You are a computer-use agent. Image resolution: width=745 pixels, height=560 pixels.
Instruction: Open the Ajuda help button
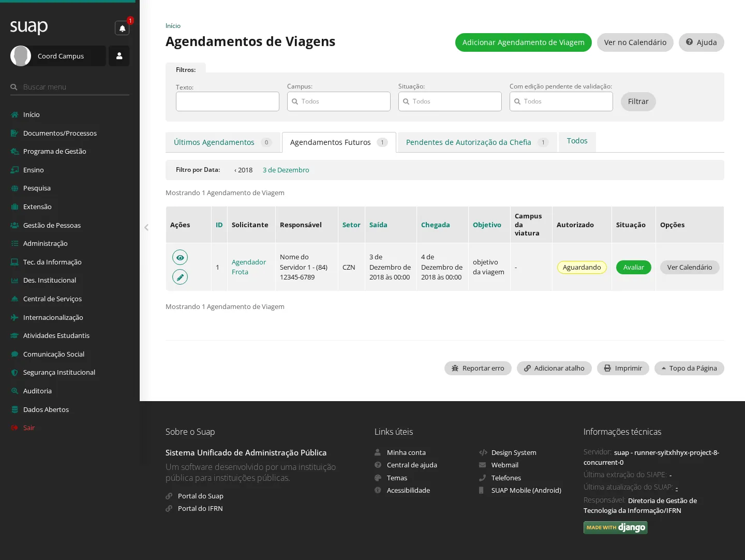pyautogui.click(x=701, y=42)
